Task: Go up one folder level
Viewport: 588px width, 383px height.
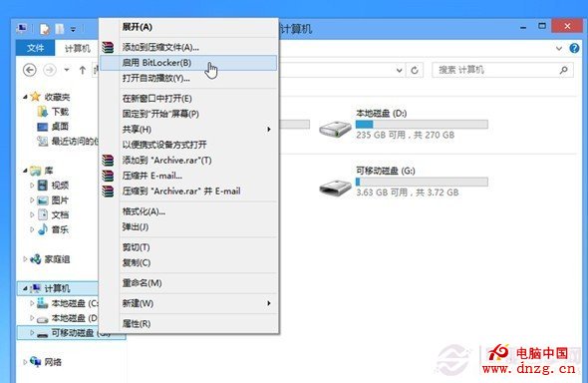Action: tap(83, 70)
